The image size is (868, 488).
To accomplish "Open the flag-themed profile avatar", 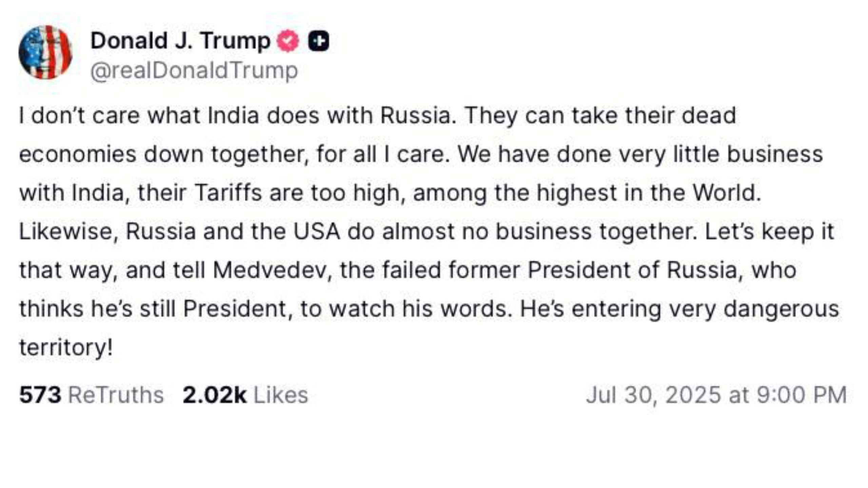I will coord(45,53).
